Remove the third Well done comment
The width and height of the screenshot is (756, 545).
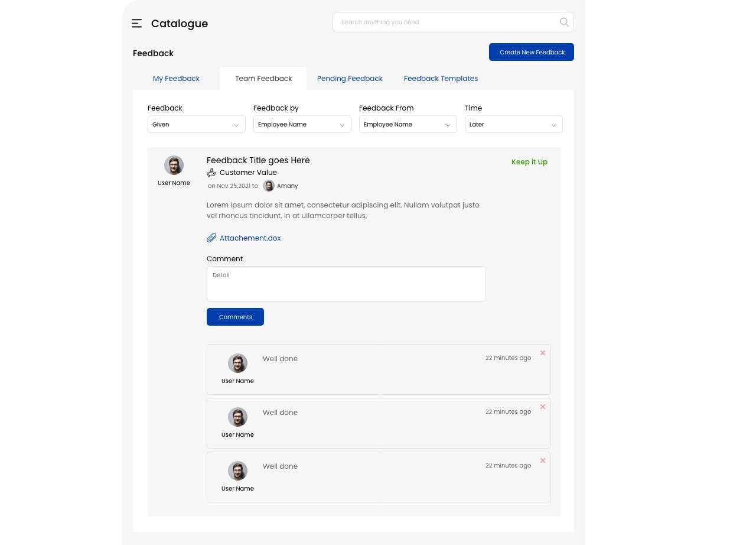pos(543,460)
